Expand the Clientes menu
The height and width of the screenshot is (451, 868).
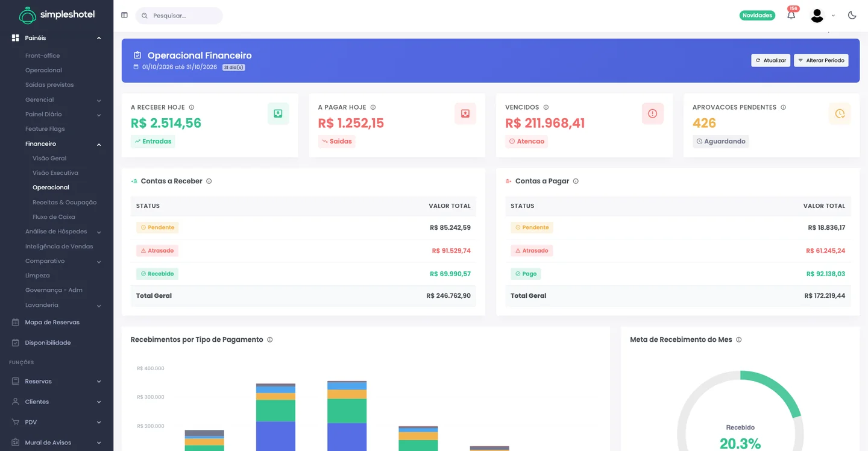[x=57, y=402]
